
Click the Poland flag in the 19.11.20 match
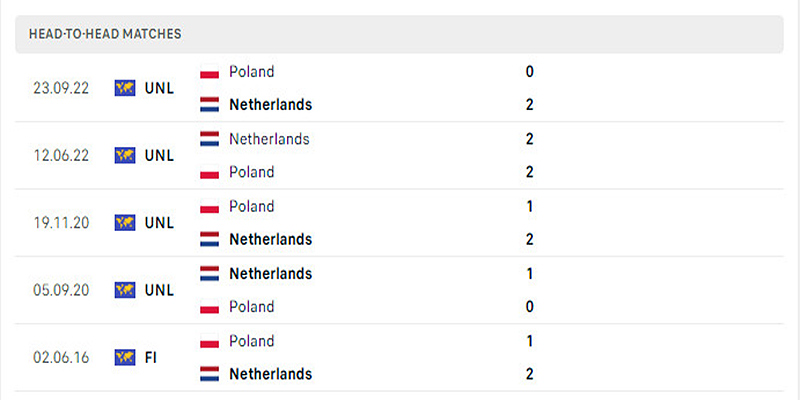pos(210,207)
